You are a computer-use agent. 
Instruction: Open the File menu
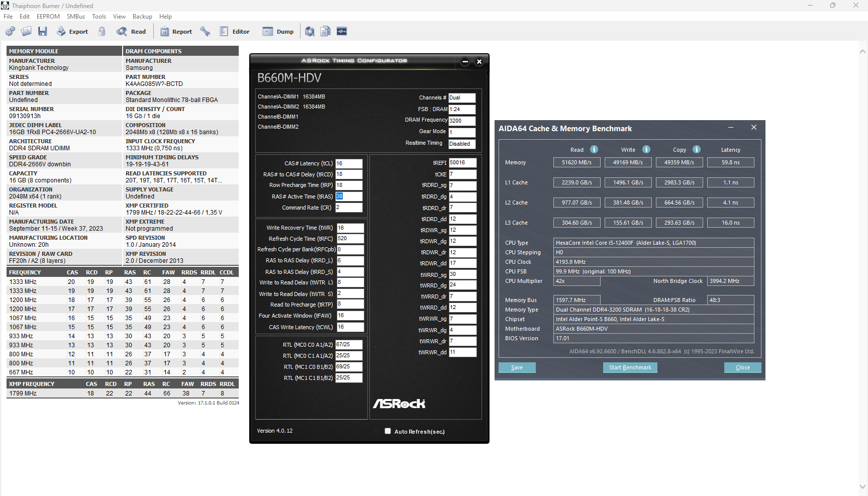(x=8, y=17)
